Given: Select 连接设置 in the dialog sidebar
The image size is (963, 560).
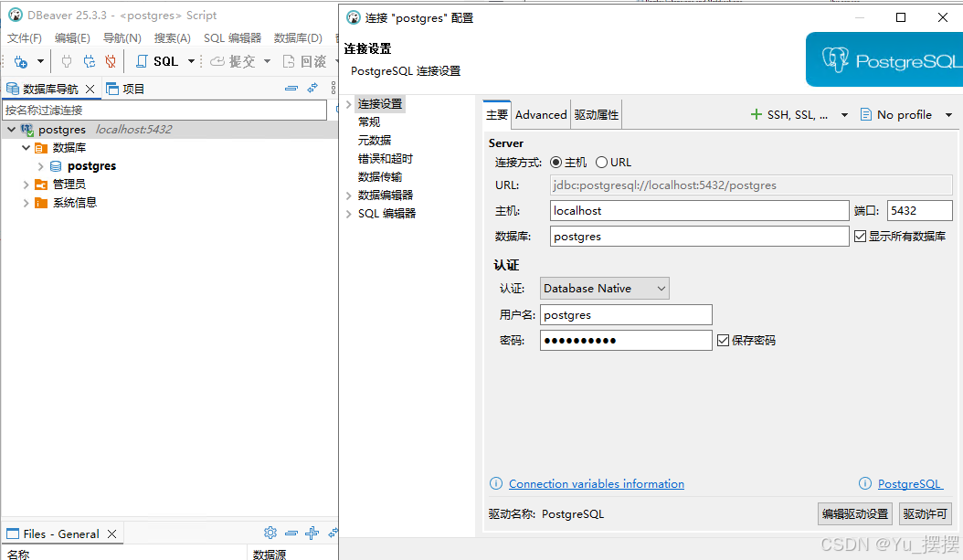Looking at the screenshot, I should click(x=380, y=104).
